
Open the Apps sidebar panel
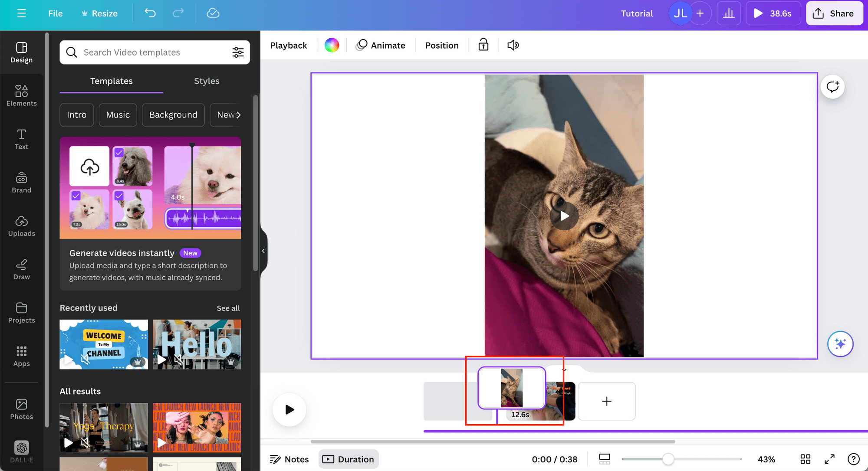tap(22, 356)
